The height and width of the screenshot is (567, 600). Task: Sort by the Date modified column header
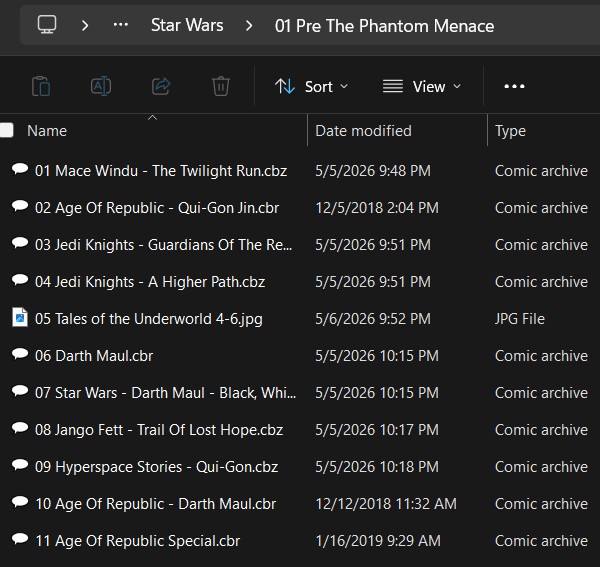(x=363, y=131)
